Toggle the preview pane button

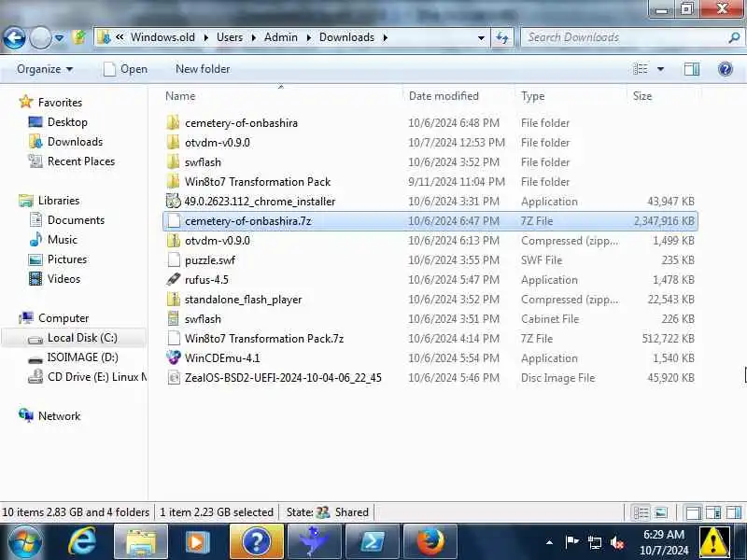click(x=692, y=69)
